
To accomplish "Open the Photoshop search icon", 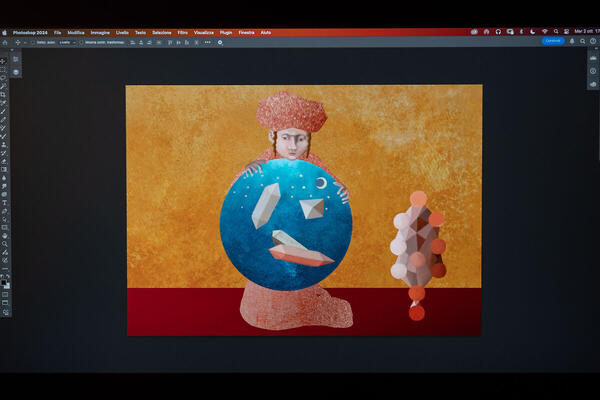I will [581, 42].
